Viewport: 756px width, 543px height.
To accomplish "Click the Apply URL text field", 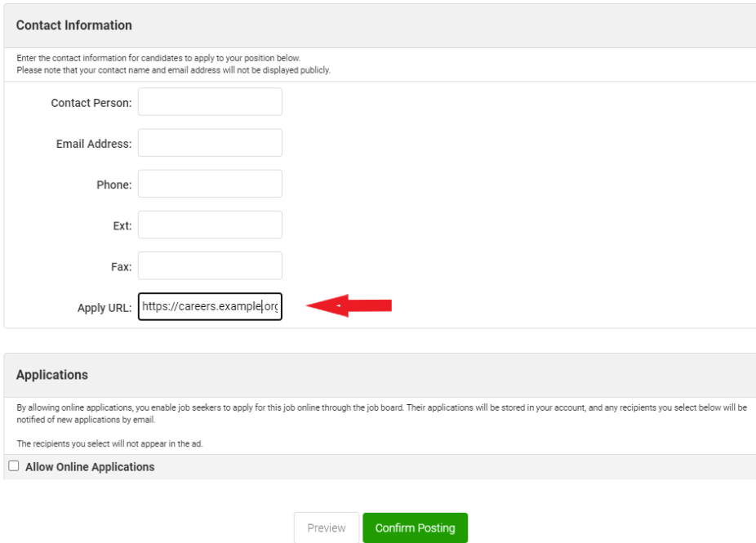I will [210, 307].
